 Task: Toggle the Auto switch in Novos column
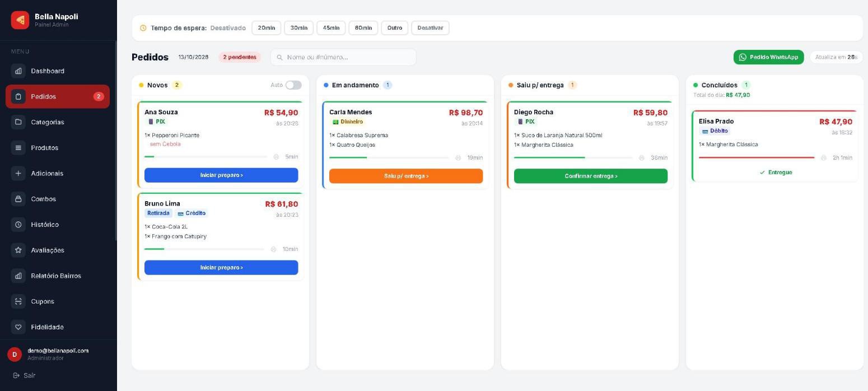[x=293, y=85]
